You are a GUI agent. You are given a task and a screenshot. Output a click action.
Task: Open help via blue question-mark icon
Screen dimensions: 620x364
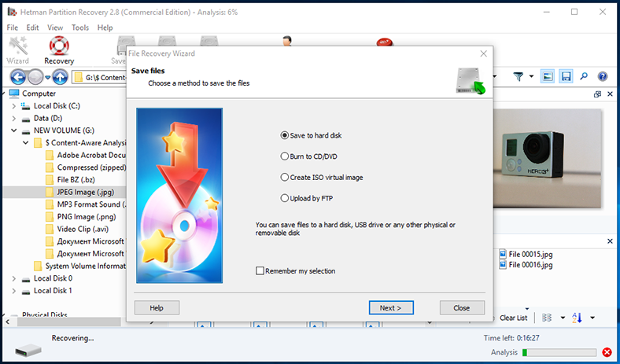tap(602, 76)
